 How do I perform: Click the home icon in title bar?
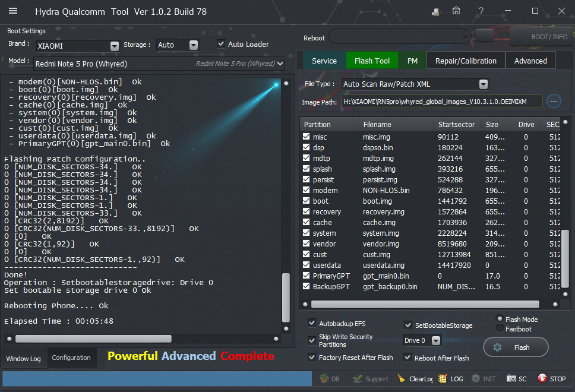click(456, 11)
